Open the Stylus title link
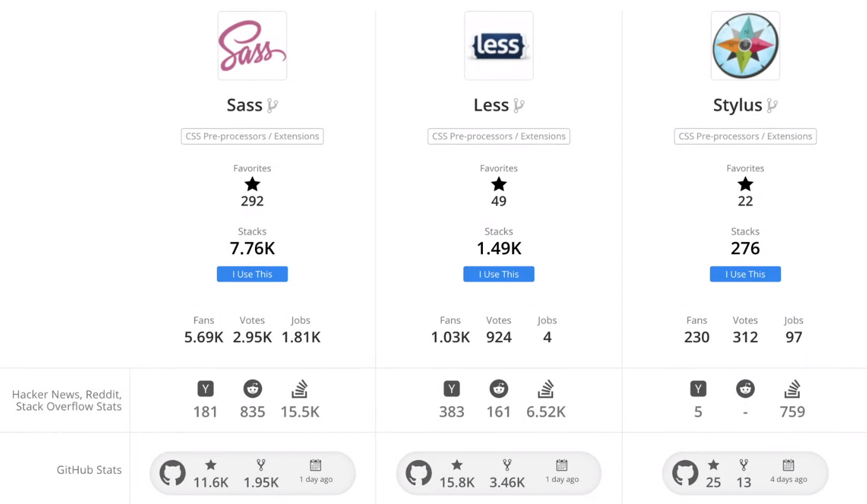867x504 pixels. pos(737,105)
